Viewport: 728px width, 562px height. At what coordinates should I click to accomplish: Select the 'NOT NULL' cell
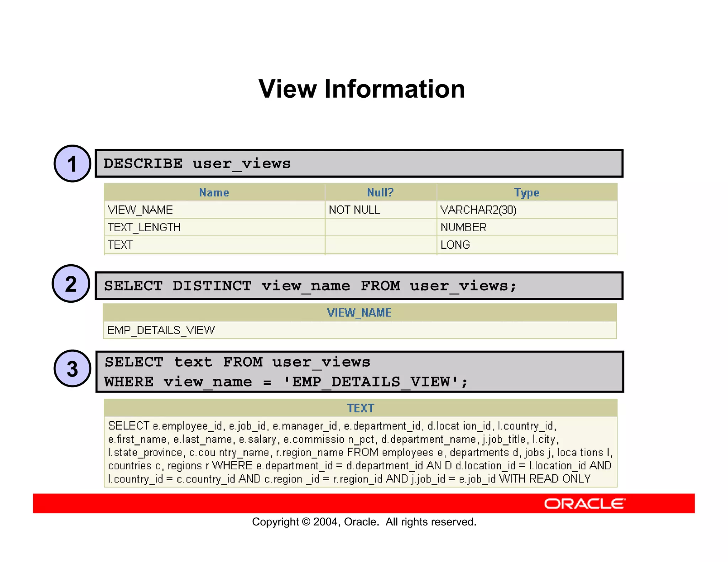pos(380,210)
